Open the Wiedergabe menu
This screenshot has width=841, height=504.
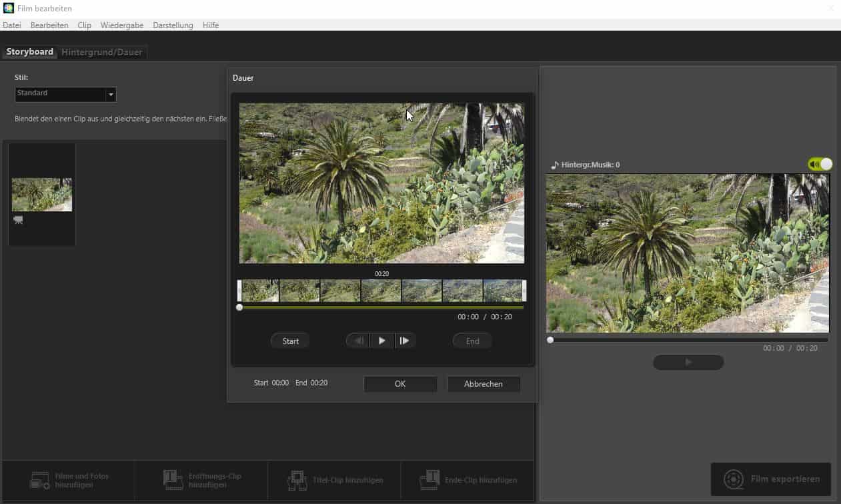coord(122,25)
